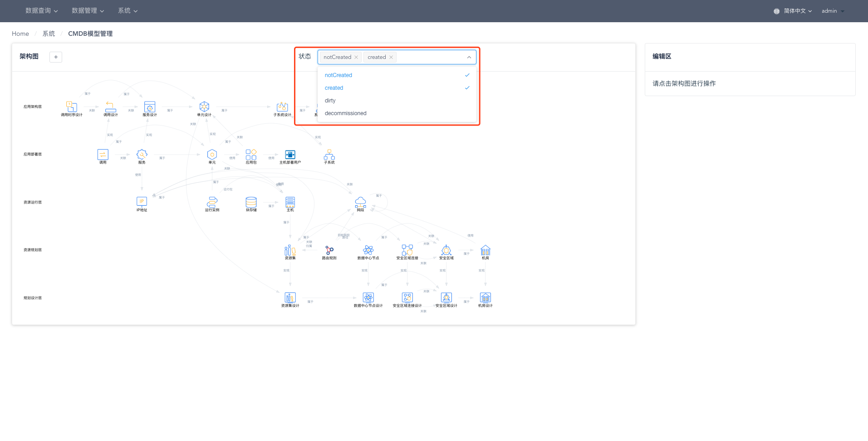Image resolution: width=868 pixels, height=441 pixels.
Task: Select the 单元设计 cube icon
Action: pyautogui.click(x=204, y=107)
